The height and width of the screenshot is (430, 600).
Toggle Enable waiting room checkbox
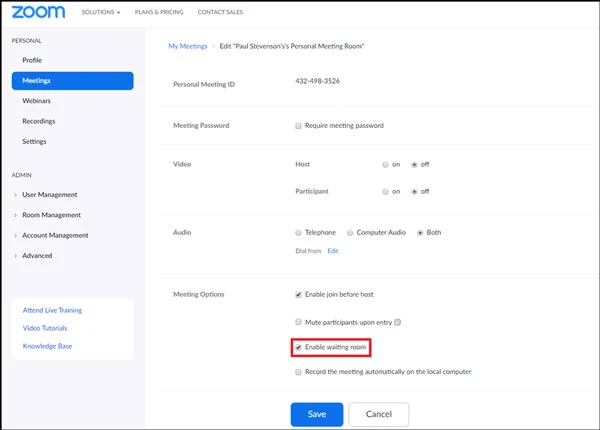(x=298, y=347)
